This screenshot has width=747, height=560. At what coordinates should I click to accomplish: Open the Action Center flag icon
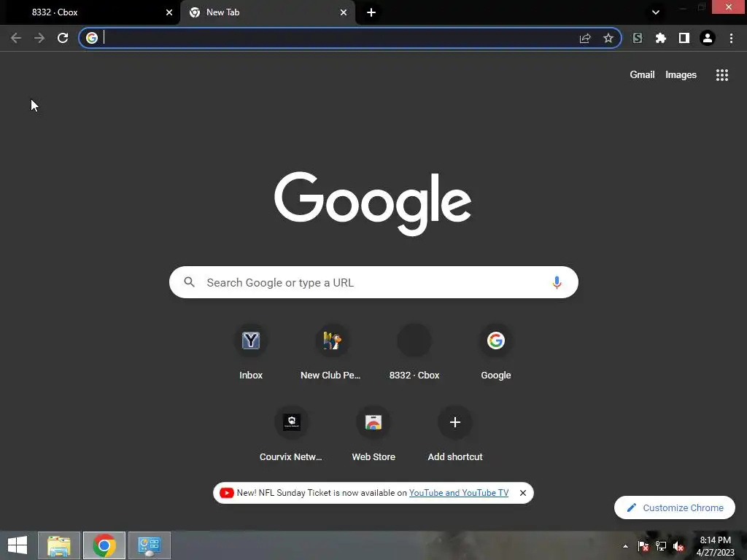coord(643,546)
